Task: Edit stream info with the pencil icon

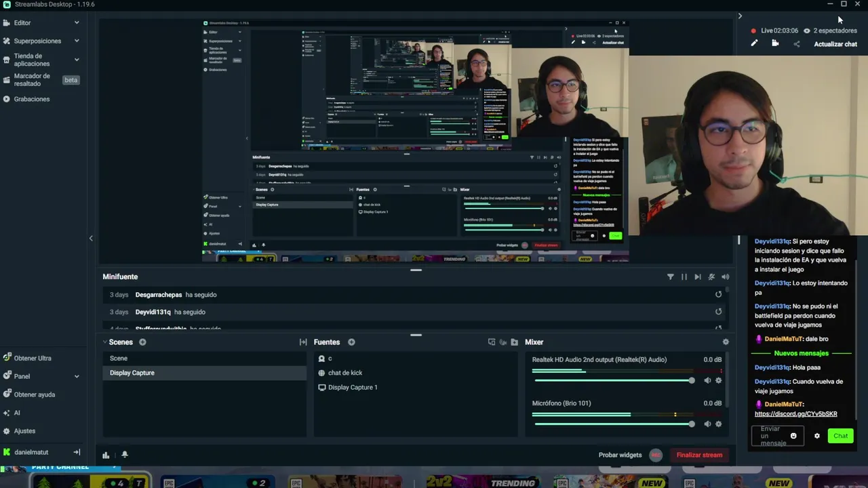Action: tap(754, 43)
